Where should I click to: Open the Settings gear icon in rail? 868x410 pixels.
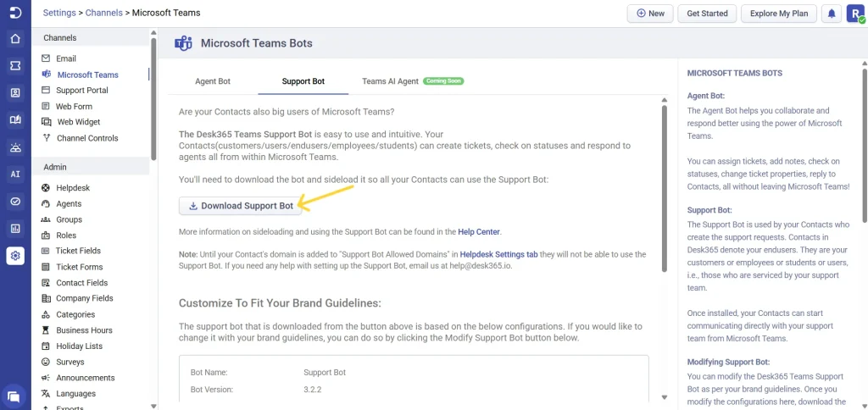coord(15,255)
